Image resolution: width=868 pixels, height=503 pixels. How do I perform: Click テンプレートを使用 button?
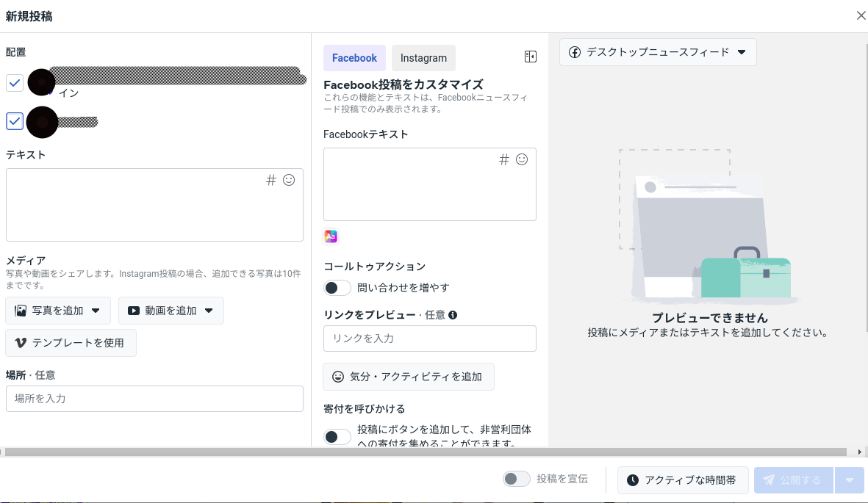pos(71,342)
